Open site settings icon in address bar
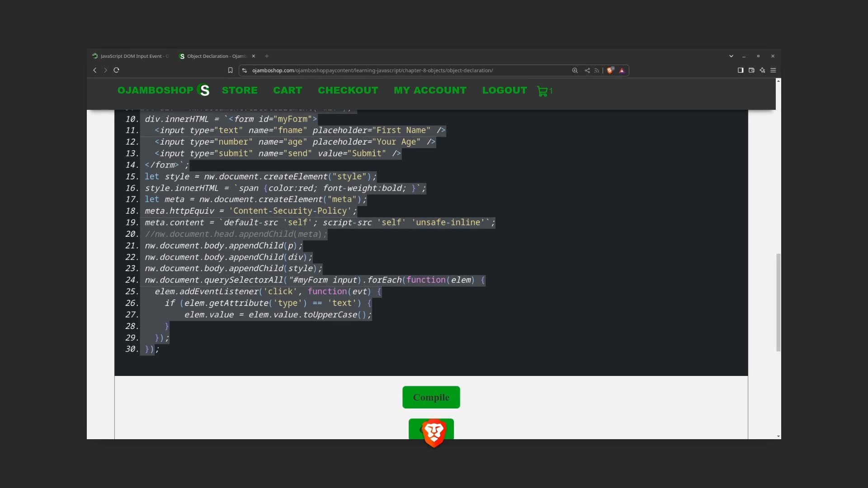Viewport: 868px width, 488px height. coord(245,70)
